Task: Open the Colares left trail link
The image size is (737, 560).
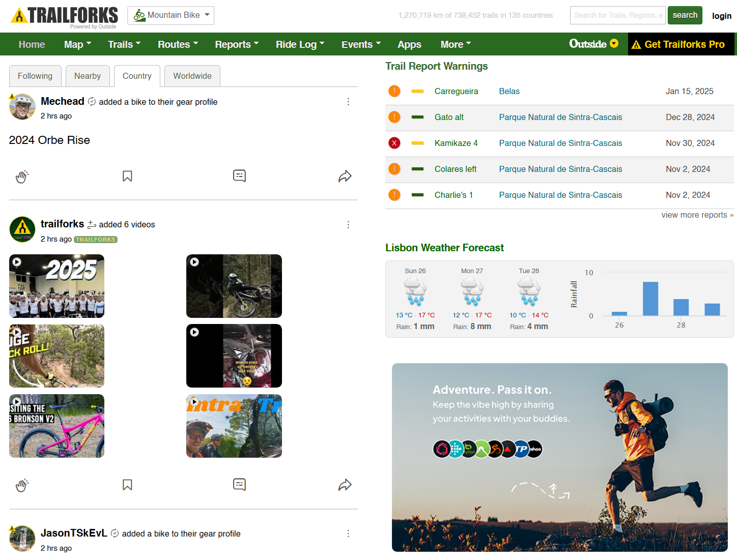Action: point(456,169)
